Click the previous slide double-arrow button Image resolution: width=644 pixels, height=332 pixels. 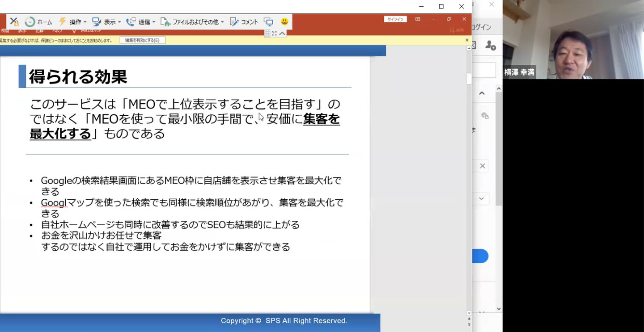pos(469,319)
